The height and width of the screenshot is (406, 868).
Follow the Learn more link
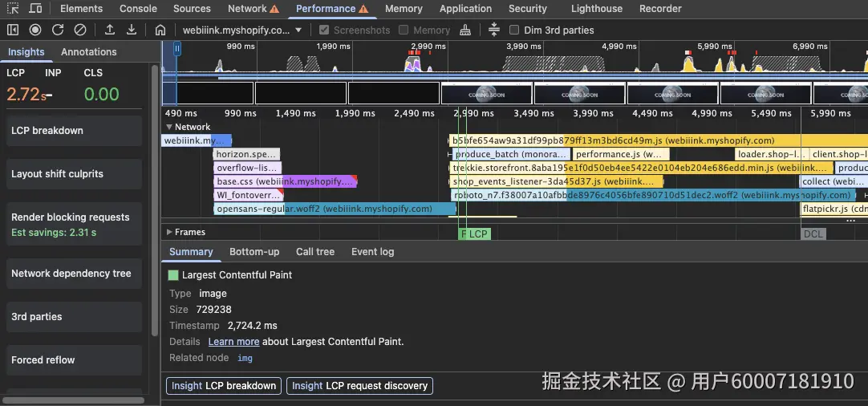coord(233,342)
